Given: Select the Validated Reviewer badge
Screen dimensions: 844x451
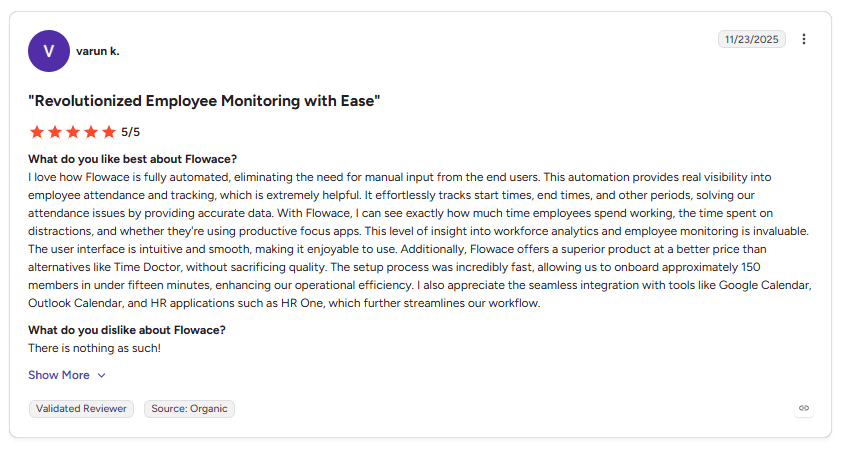Looking at the screenshot, I should pyautogui.click(x=81, y=408).
